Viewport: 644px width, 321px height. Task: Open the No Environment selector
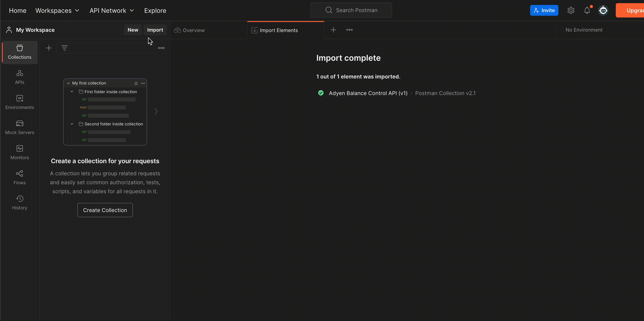584,30
